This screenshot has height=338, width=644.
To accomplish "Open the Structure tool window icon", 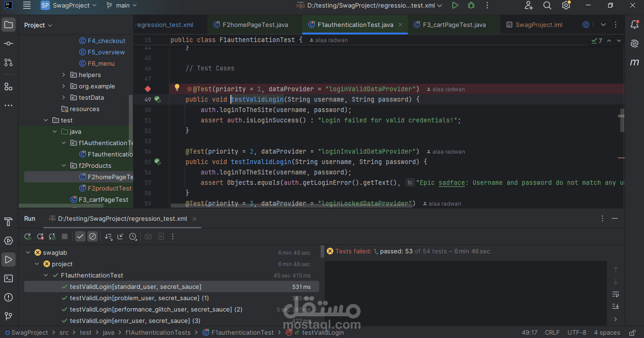I will coord(8,87).
